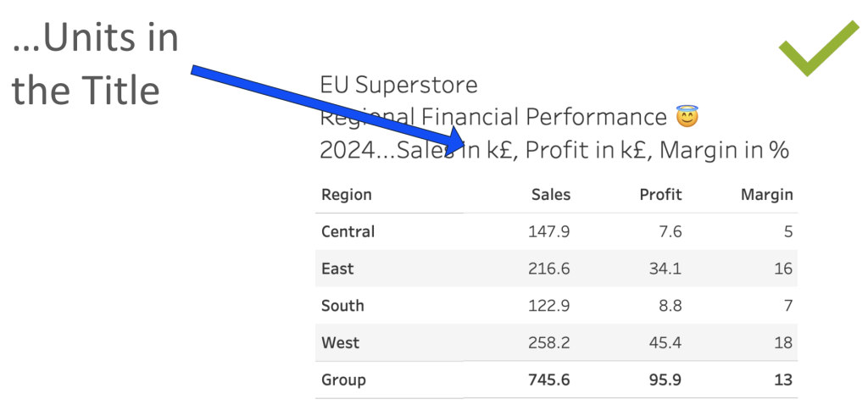Select the Profit column header
The image size is (868, 416).
click(x=660, y=195)
